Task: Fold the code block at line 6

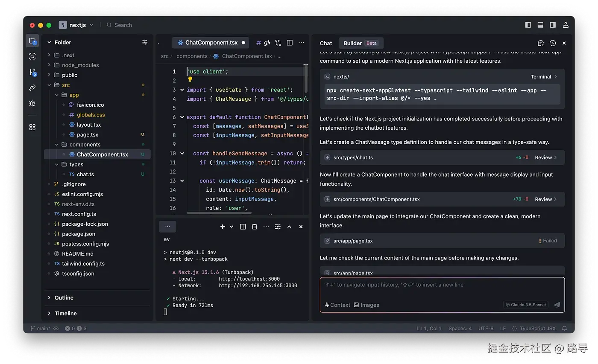Action: point(182,117)
